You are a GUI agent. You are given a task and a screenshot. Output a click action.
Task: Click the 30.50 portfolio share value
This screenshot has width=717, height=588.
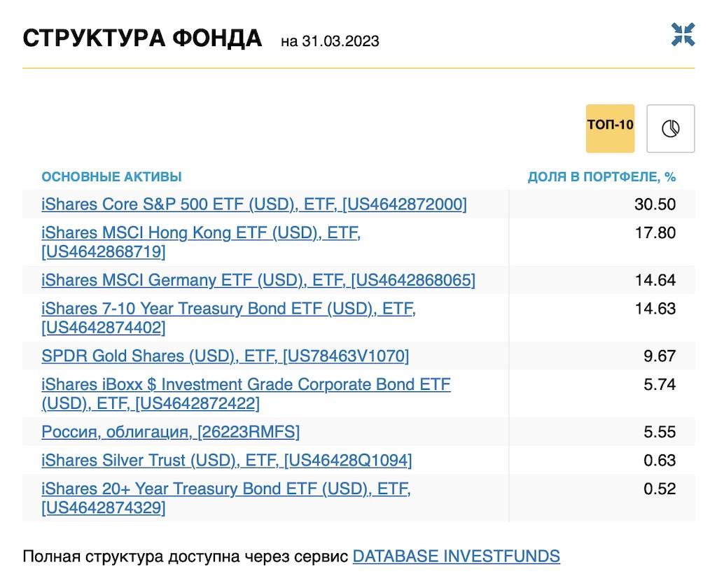655,204
